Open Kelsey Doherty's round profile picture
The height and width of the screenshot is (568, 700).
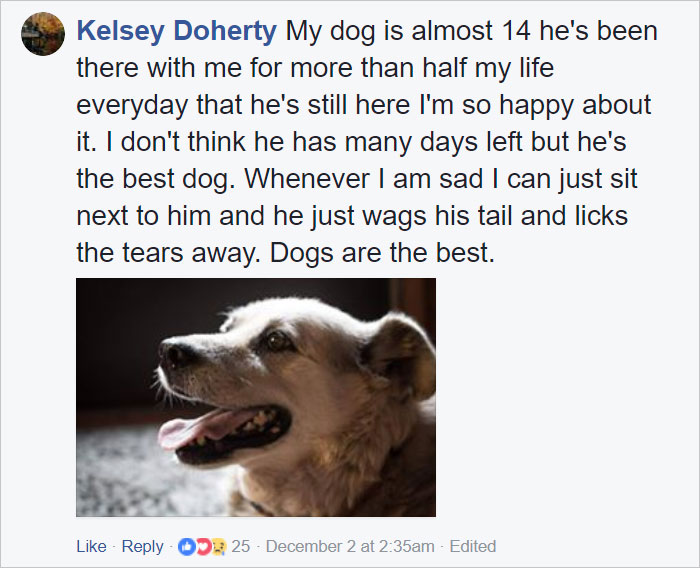(x=43, y=34)
